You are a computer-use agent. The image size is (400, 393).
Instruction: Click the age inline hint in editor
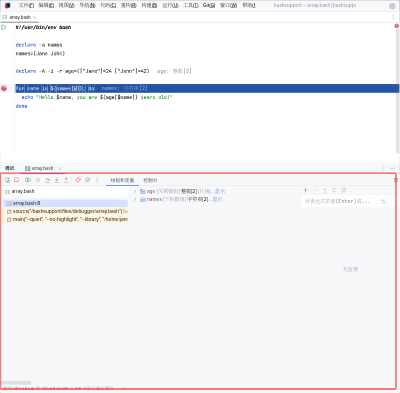click(x=174, y=71)
